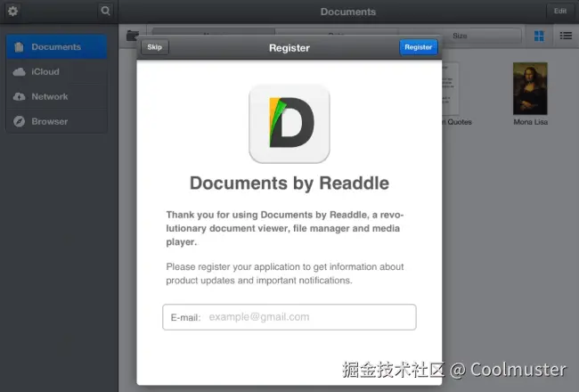Click the Mona Lisa file name

coord(530,122)
